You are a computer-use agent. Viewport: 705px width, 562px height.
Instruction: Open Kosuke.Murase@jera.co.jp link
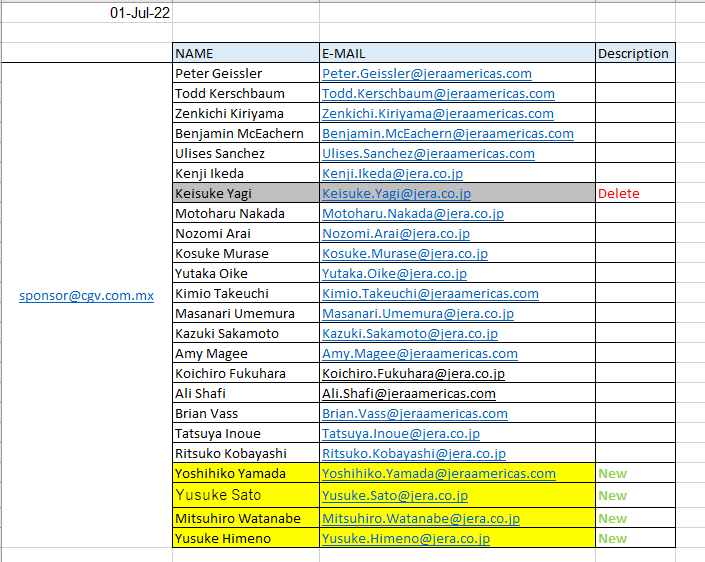[x=405, y=254]
